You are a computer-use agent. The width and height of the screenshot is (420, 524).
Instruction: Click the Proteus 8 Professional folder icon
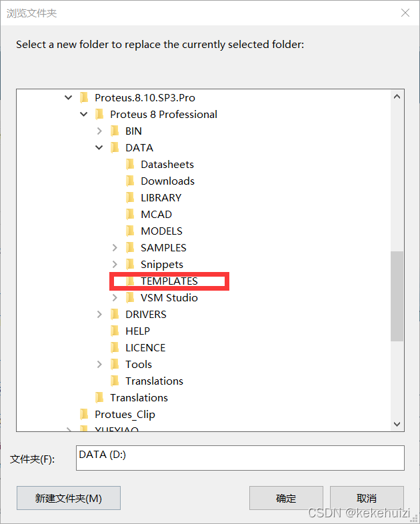pos(99,114)
